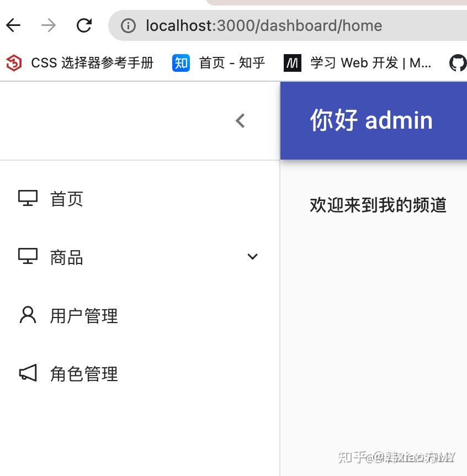Click the 商品 menu item
The height and width of the screenshot is (476, 467).
pos(140,257)
